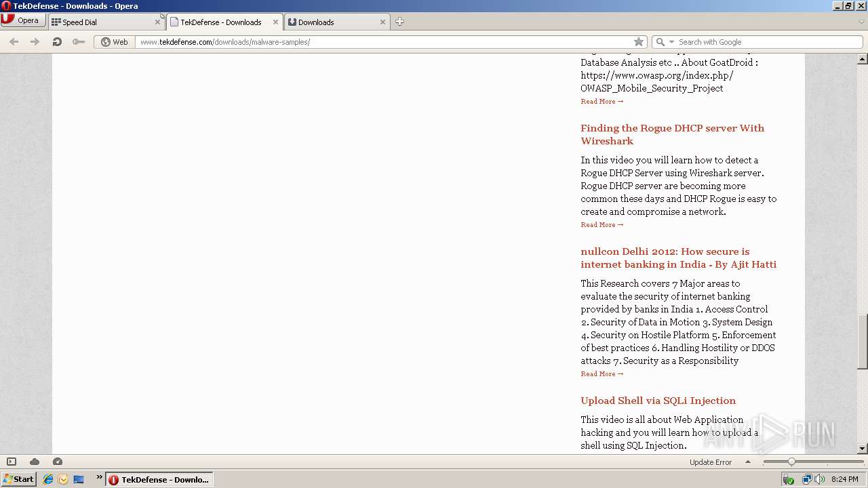The image size is (868, 488).
Task: Bookmark page with star icon
Action: coord(638,42)
